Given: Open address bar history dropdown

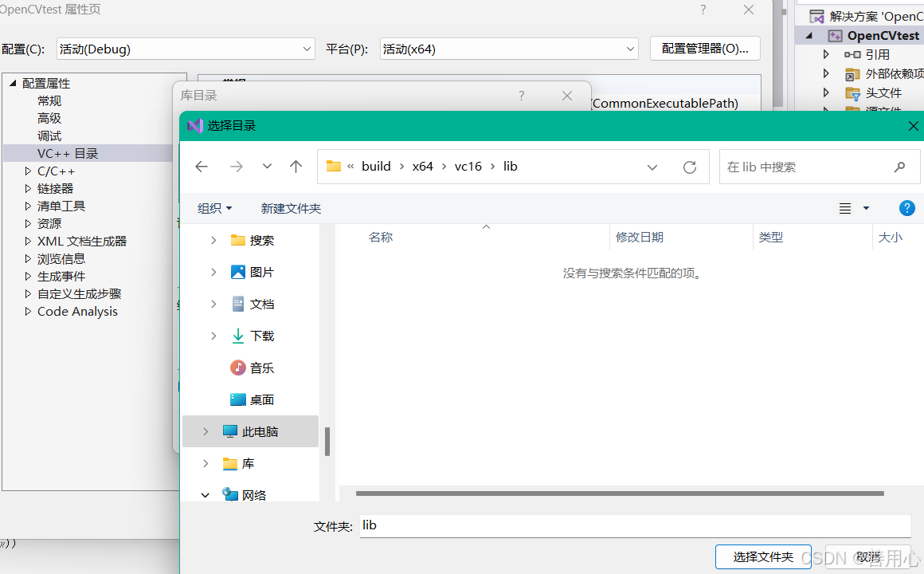Looking at the screenshot, I should 652,167.
